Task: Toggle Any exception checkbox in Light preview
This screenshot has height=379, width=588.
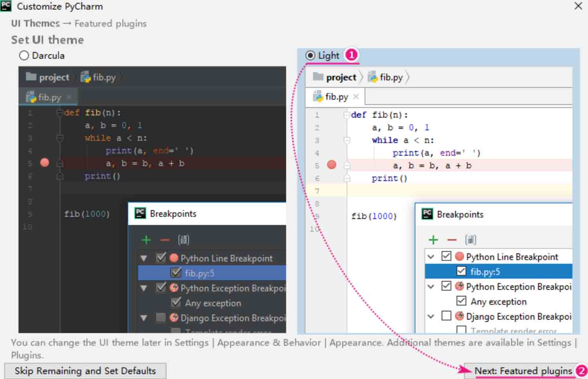Action: (x=461, y=301)
